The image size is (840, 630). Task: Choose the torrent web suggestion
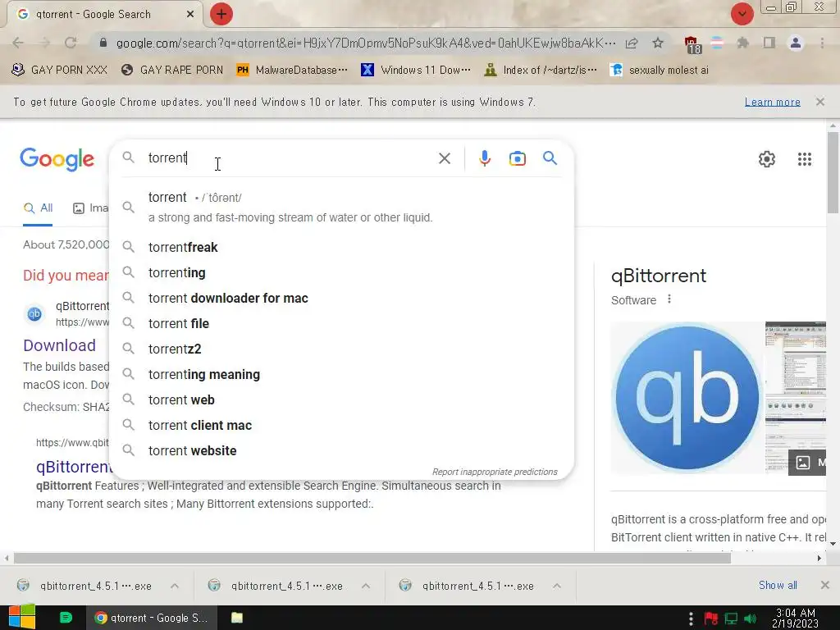pos(342,399)
